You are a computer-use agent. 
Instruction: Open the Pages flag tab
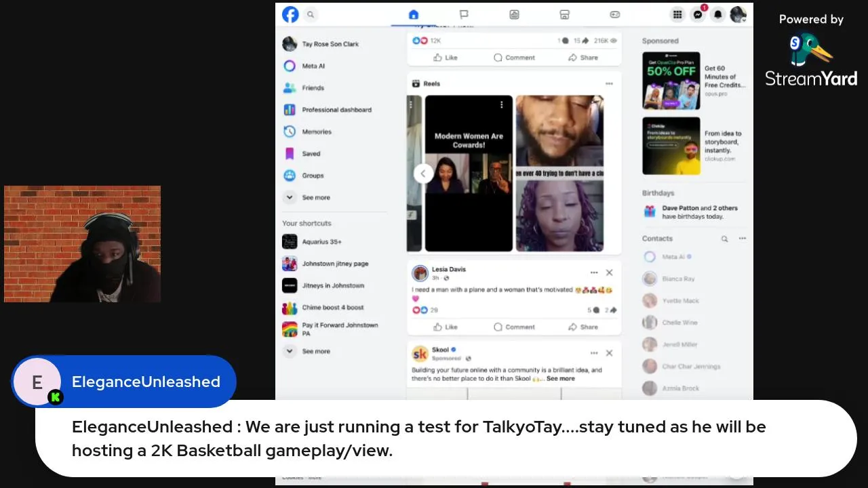[464, 14]
